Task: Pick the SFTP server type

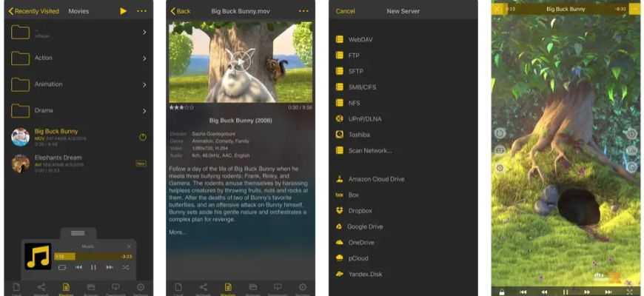Action: (355, 71)
